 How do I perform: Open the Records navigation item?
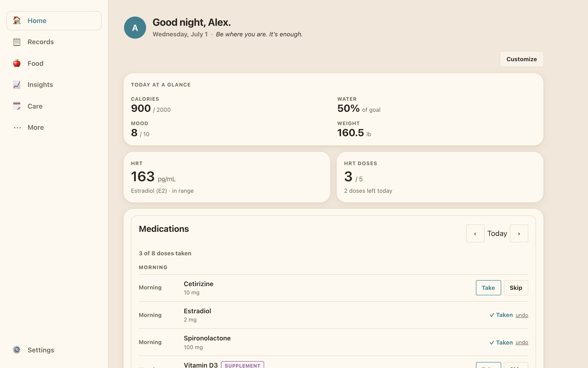point(54,42)
